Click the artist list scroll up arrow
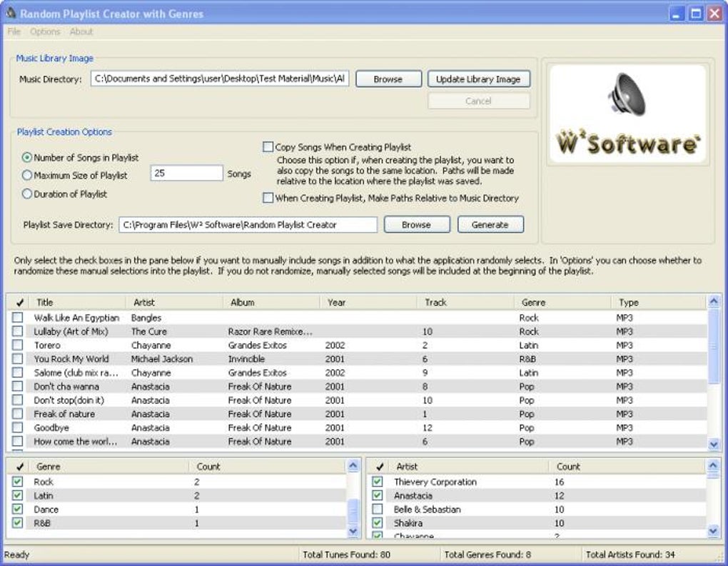 point(713,465)
